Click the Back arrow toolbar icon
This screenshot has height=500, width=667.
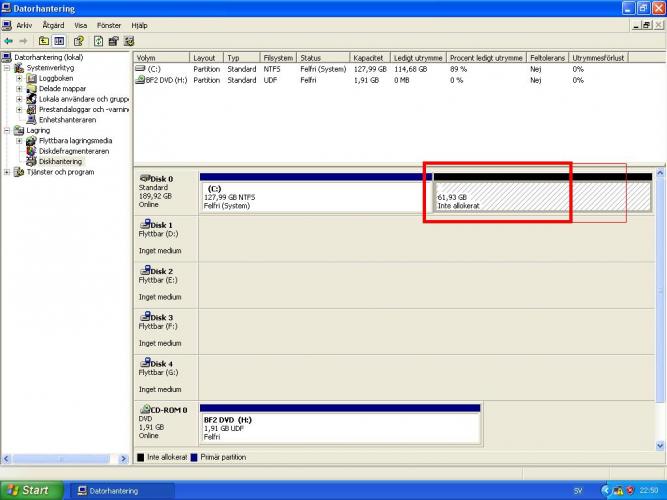tap(8, 41)
